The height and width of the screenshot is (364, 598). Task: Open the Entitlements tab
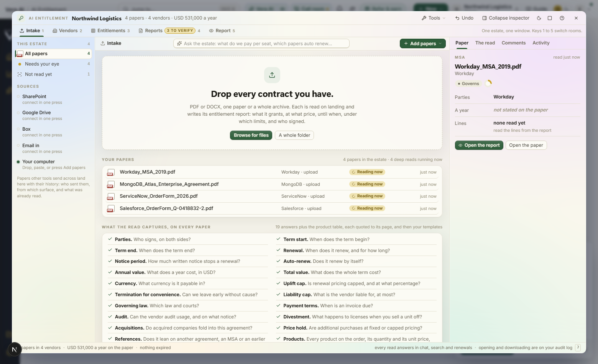coord(110,31)
